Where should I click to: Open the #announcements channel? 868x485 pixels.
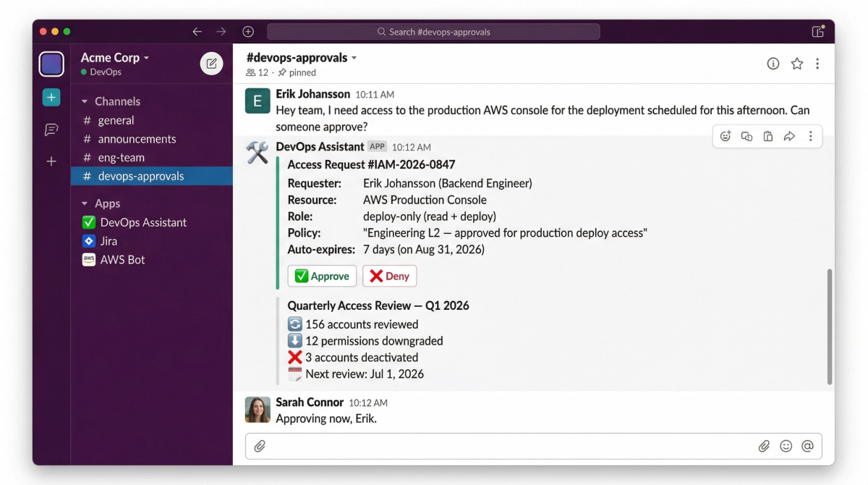[x=152, y=139]
